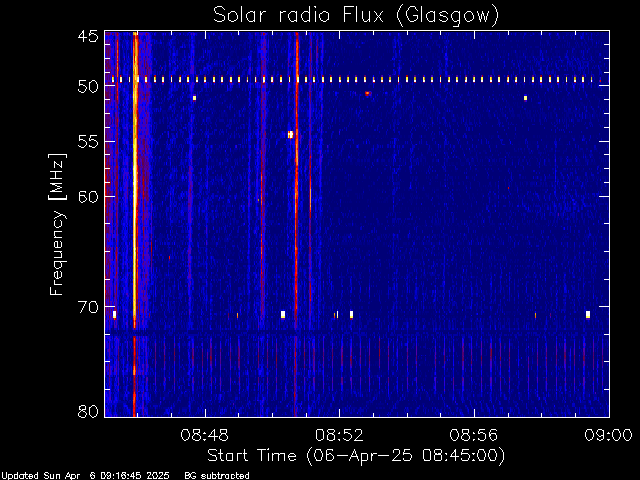
Task: Click the 50 frequency tick label
Action: [88, 87]
